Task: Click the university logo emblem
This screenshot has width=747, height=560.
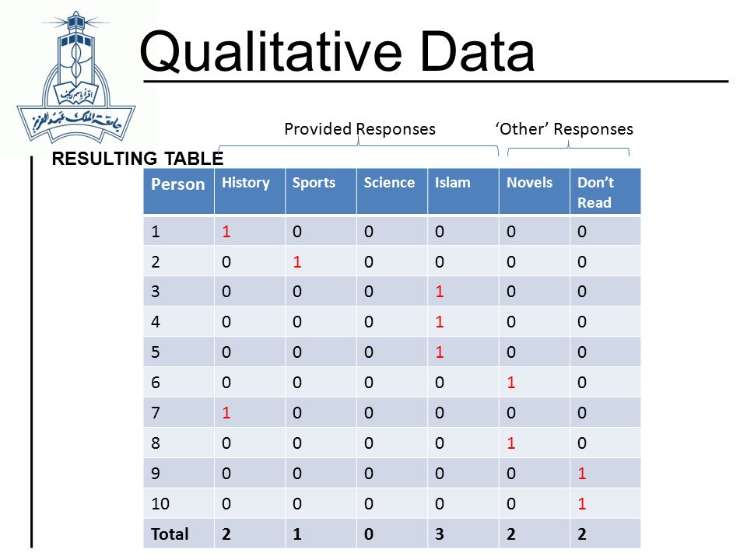Action: tap(76, 78)
